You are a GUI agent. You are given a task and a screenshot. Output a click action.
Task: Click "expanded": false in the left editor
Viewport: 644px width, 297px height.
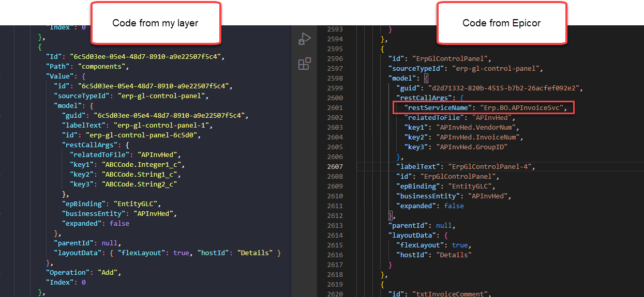tap(96, 224)
